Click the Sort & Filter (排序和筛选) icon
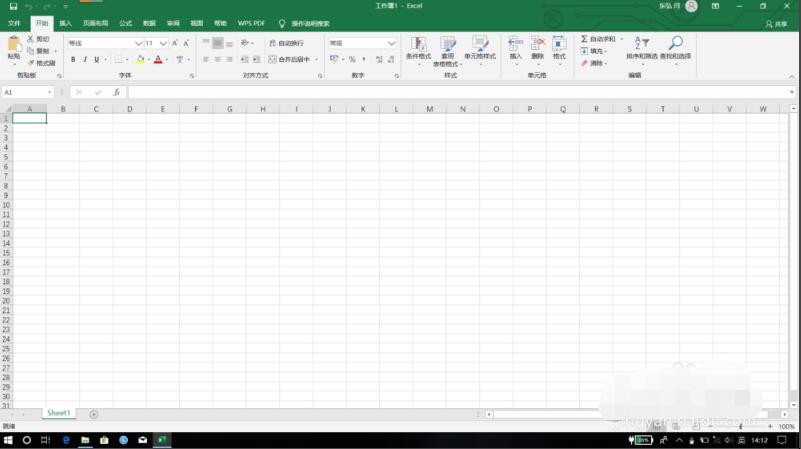The image size is (801, 449). (643, 44)
